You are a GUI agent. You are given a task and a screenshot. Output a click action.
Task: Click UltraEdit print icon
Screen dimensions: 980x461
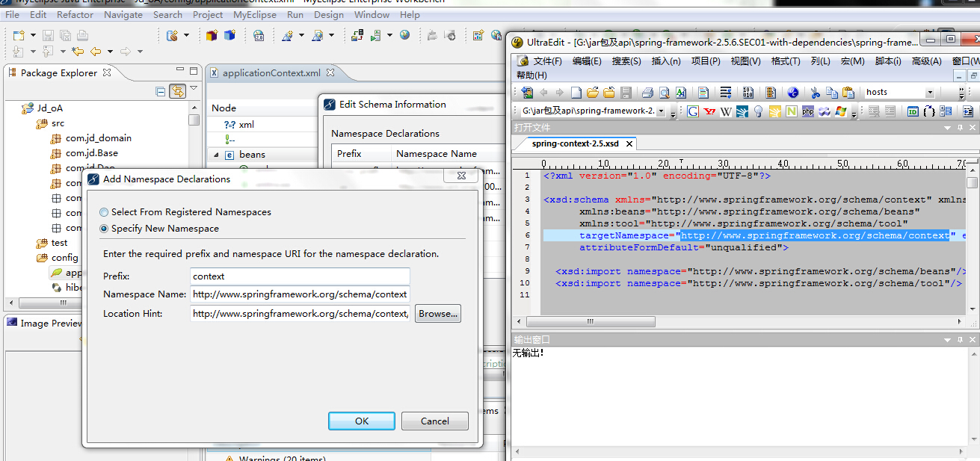[647, 93]
